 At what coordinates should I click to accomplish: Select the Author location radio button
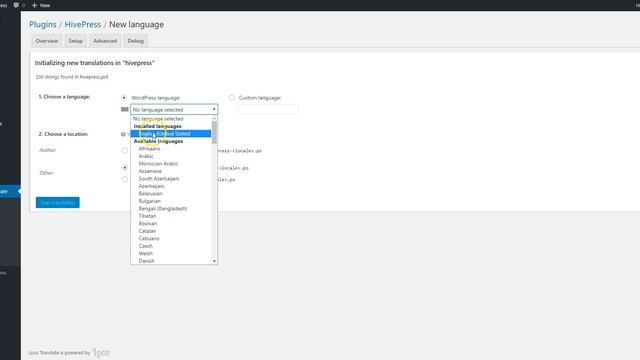[x=125, y=150]
